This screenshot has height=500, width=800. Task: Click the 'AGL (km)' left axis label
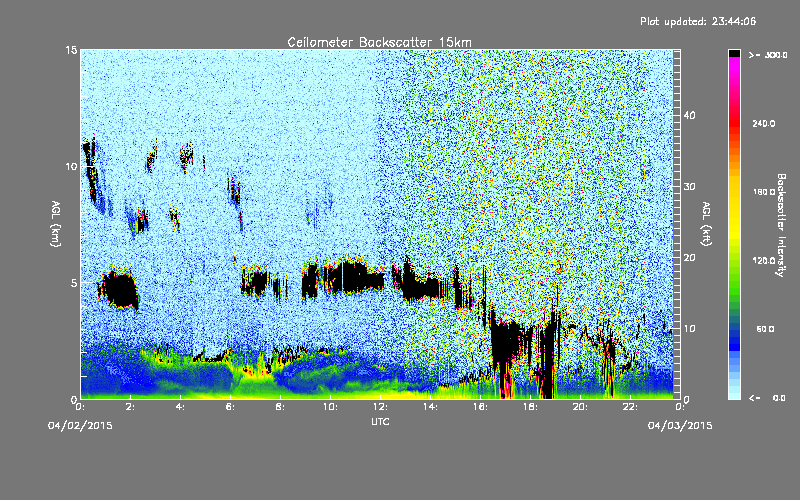[56, 223]
